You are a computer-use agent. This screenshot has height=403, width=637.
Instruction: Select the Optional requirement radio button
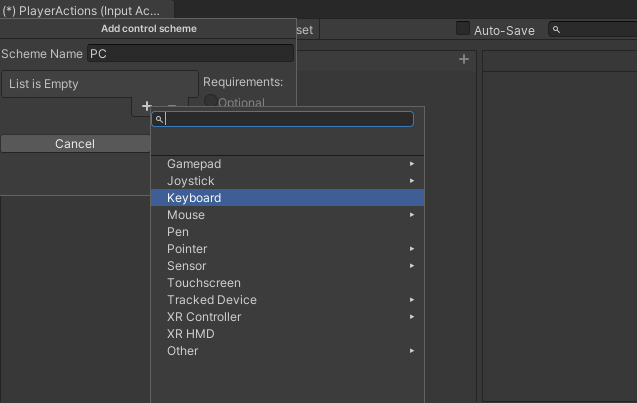pyautogui.click(x=211, y=101)
